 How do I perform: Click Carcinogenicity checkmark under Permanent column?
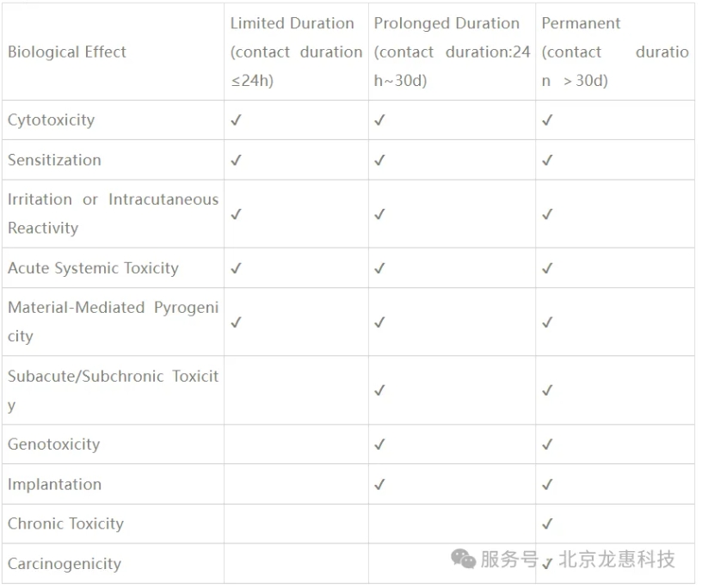(x=547, y=564)
